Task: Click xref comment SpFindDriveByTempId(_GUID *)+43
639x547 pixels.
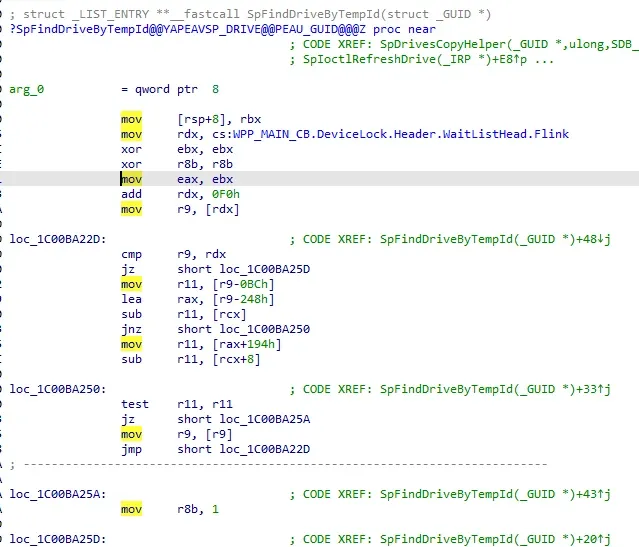Action: (x=495, y=494)
